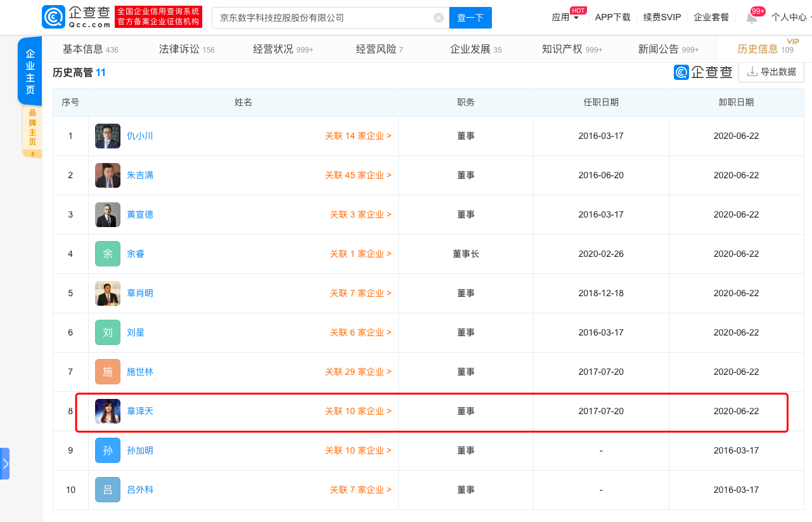
Task: Open 个人中心 dropdown
Action: pos(790,17)
